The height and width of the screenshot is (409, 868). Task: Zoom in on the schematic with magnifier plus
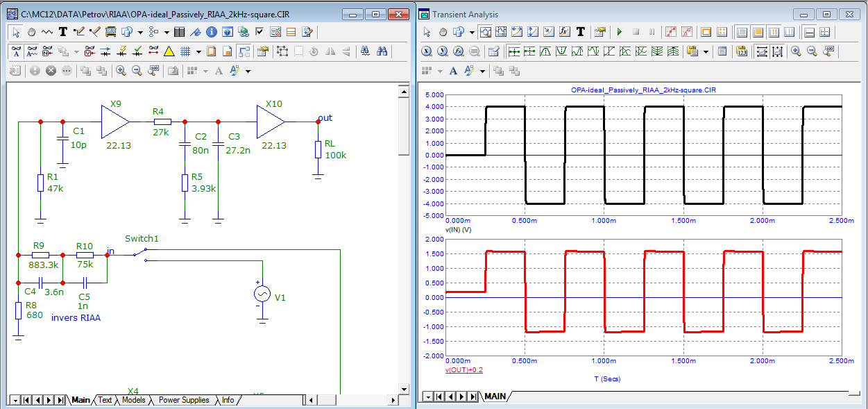click(121, 70)
